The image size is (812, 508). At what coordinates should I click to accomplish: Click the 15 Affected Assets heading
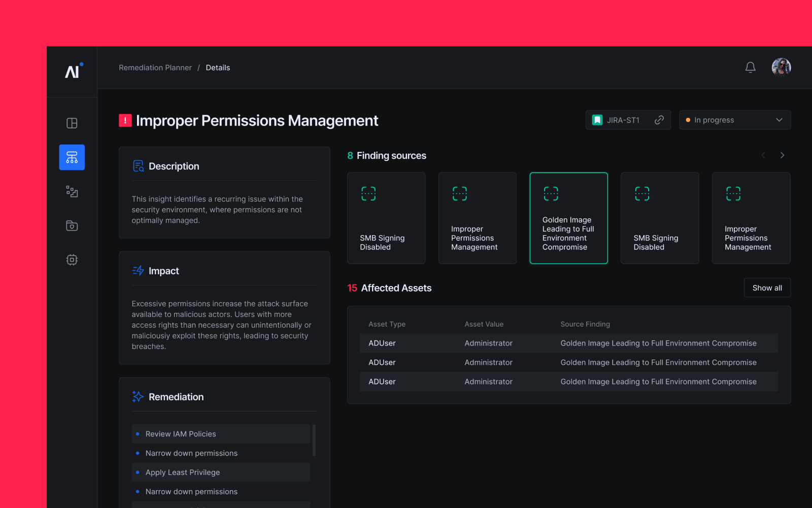click(389, 288)
